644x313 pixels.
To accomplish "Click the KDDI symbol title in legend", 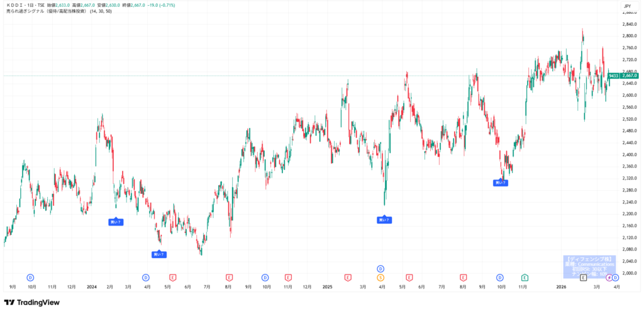I will 26,6.
